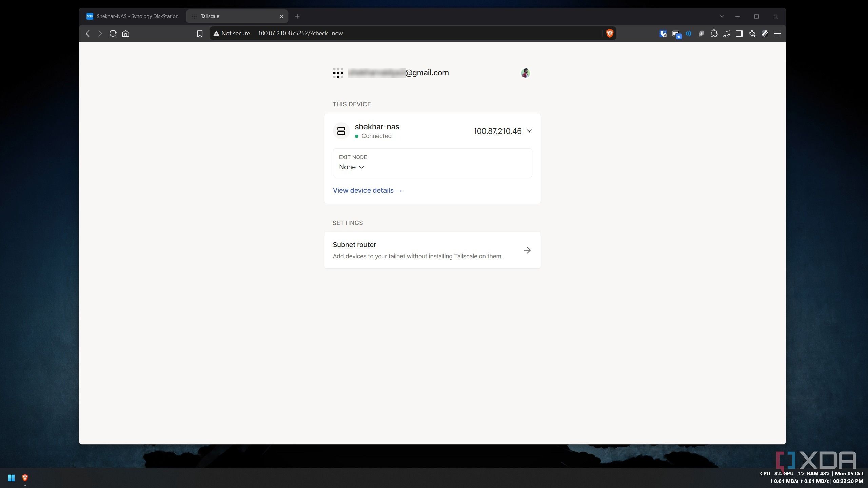Image resolution: width=868 pixels, height=488 pixels.
Task: Click the sound waves extension icon
Action: pyautogui.click(x=688, y=33)
